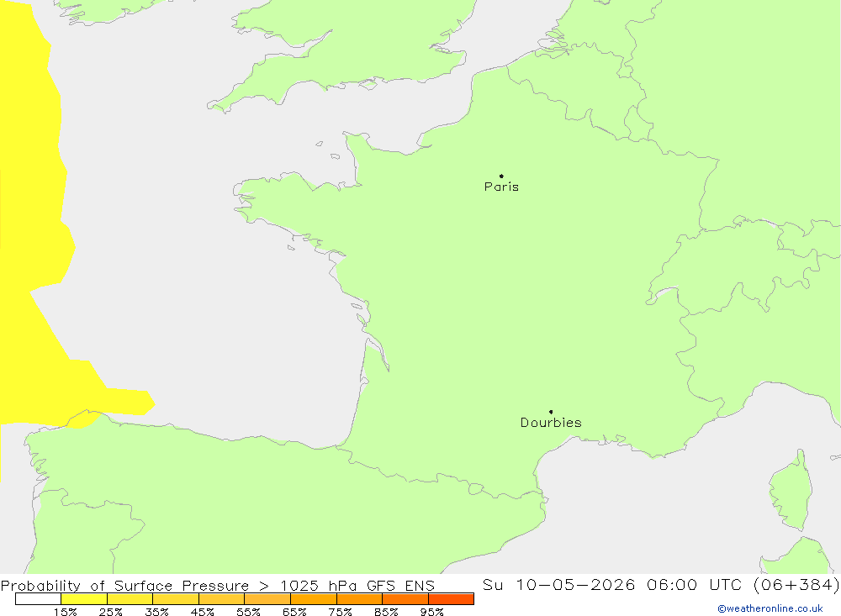Image resolution: width=841 pixels, height=616 pixels.
Task: Click the '06:00 UTC' time text
Action: [x=693, y=584]
